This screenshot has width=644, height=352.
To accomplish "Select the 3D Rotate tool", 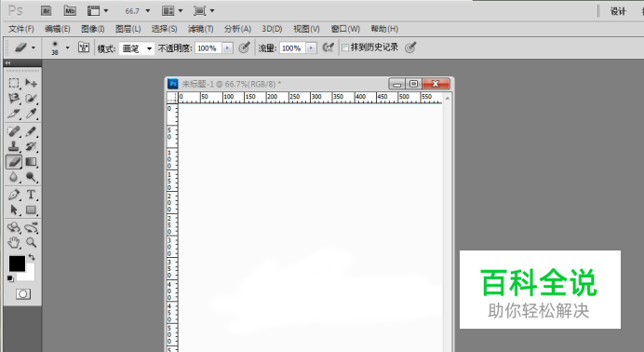I will click(14, 227).
